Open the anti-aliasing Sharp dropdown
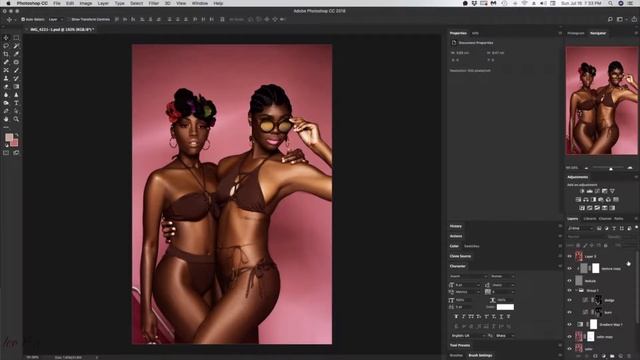 (504, 336)
